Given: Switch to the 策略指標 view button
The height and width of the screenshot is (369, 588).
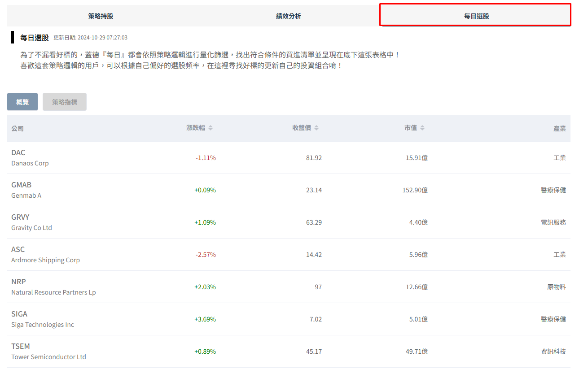Looking at the screenshot, I should tap(65, 102).
